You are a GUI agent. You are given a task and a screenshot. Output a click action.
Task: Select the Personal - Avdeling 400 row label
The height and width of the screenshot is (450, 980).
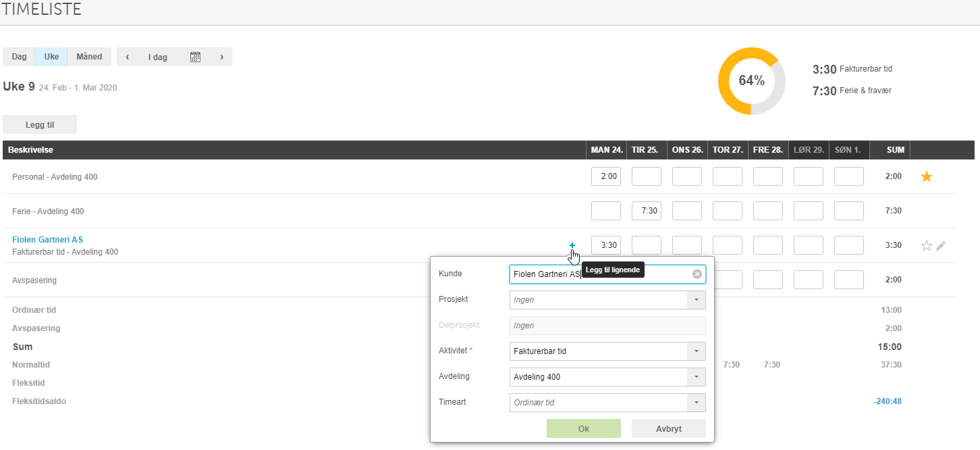55,177
